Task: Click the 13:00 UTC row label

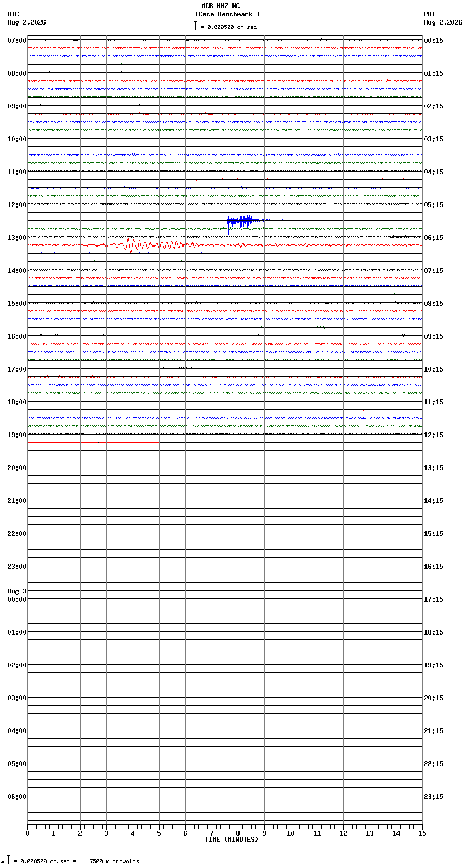Action: 17,238
